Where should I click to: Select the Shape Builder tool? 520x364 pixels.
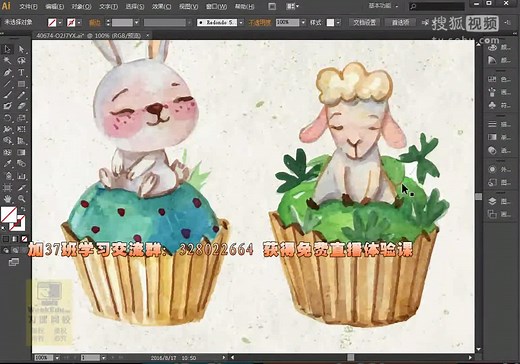click(x=7, y=141)
